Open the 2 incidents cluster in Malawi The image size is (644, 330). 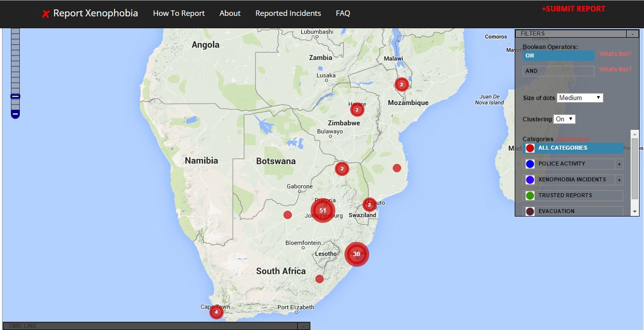tap(402, 85)
